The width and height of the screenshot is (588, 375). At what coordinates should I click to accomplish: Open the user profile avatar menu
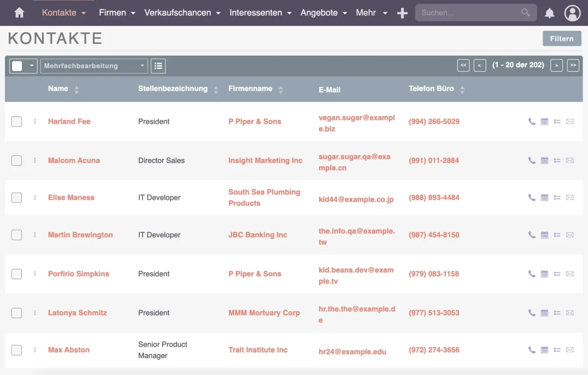[x=572, y=13]
